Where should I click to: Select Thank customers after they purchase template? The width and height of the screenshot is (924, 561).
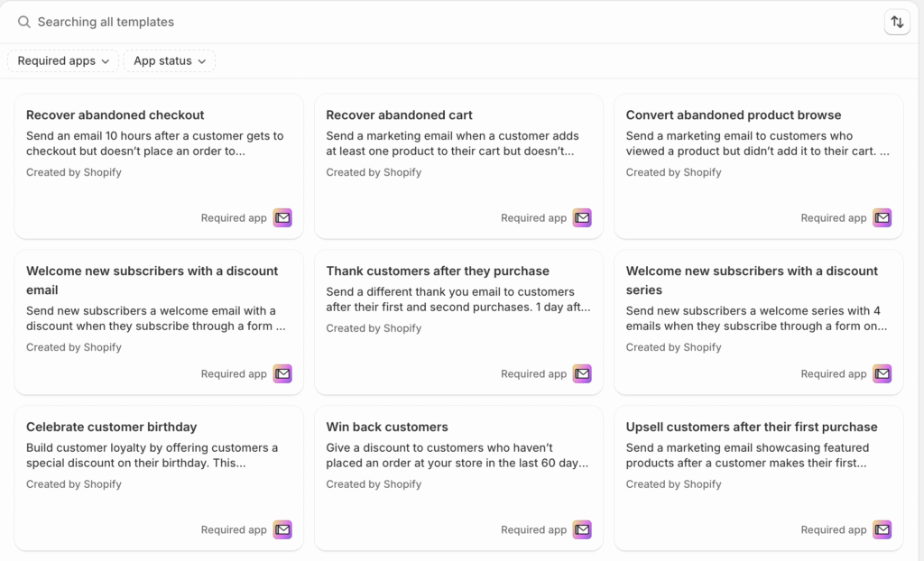coord(438,271)
